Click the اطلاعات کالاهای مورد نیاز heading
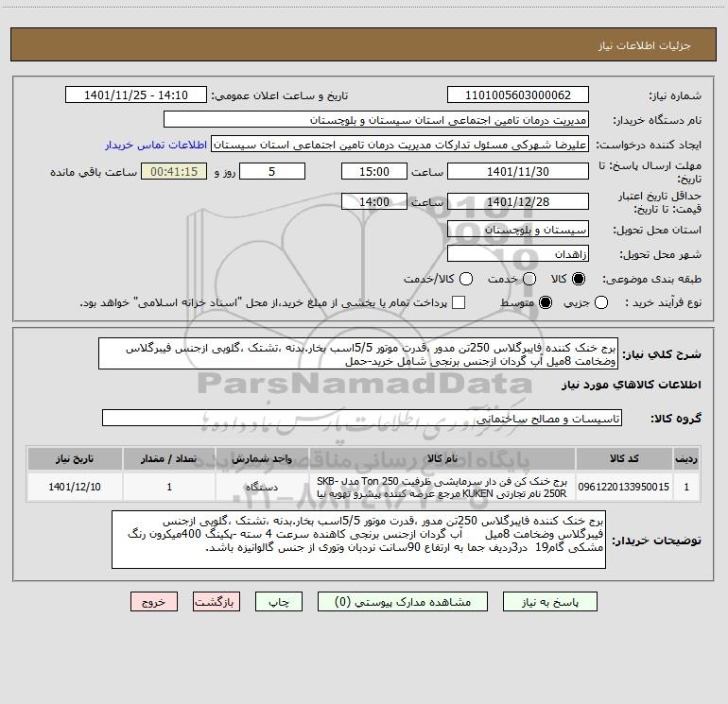Screen dimensions: 728x704 632,385
